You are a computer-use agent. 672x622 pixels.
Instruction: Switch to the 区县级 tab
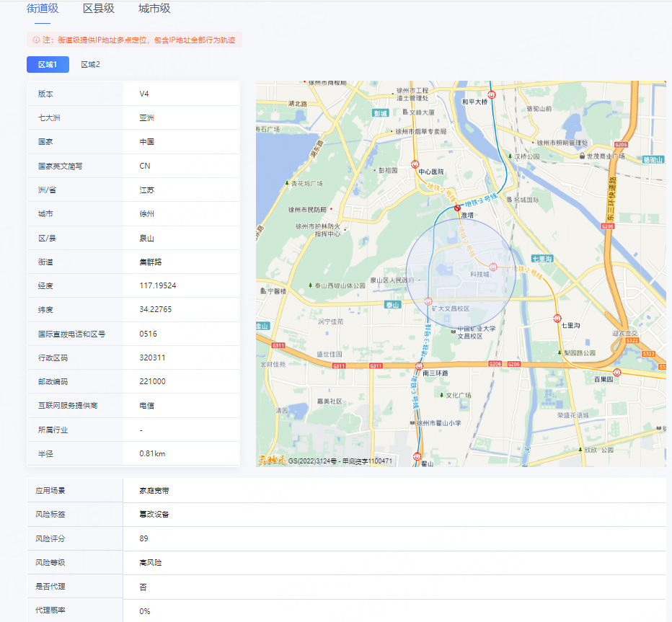click(99, 9)
